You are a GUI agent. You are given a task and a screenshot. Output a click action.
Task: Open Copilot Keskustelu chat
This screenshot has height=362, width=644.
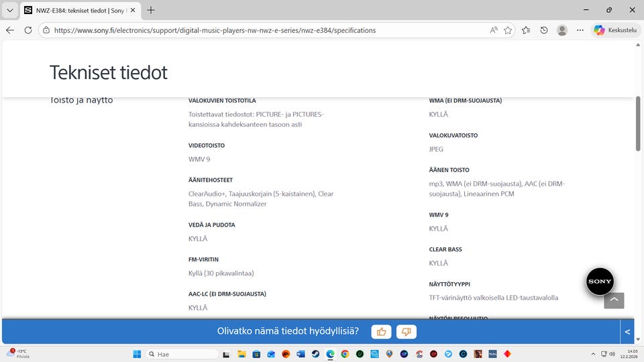click(x=616, y=30)
